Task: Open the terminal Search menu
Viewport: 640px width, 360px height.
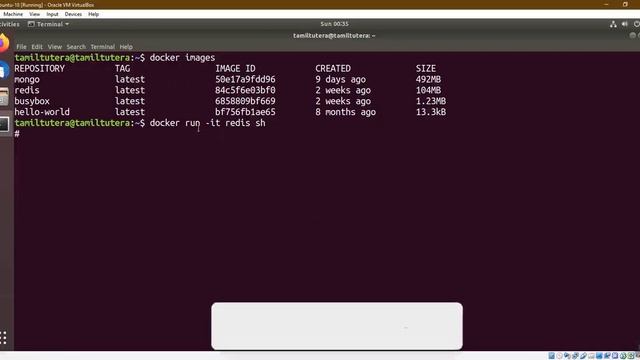Action: pyautogui.click(x=76, y=47)
